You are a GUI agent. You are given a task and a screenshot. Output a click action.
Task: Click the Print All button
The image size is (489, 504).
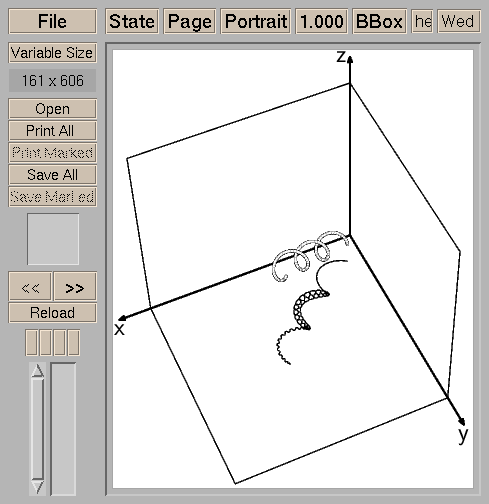point(52,131)
